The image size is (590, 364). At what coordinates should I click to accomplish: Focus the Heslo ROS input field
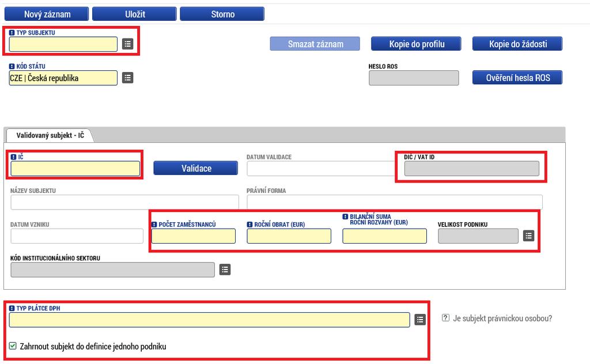coord(414,78)
